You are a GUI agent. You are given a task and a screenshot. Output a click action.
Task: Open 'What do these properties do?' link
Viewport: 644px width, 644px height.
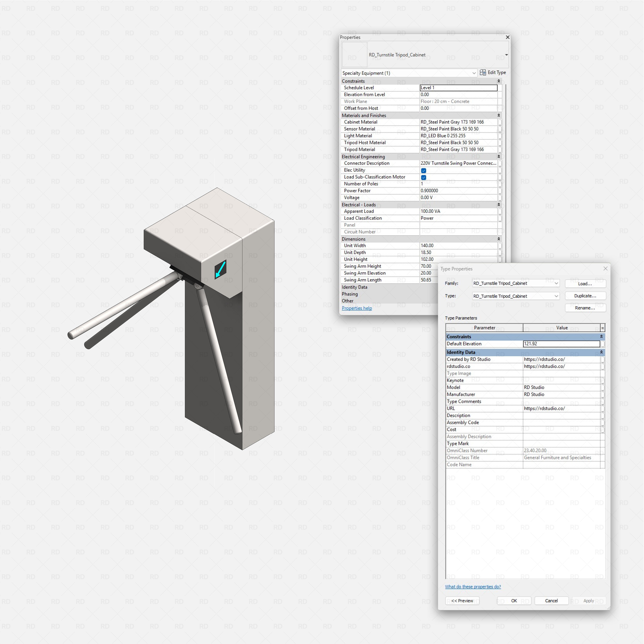pos(473,587)
